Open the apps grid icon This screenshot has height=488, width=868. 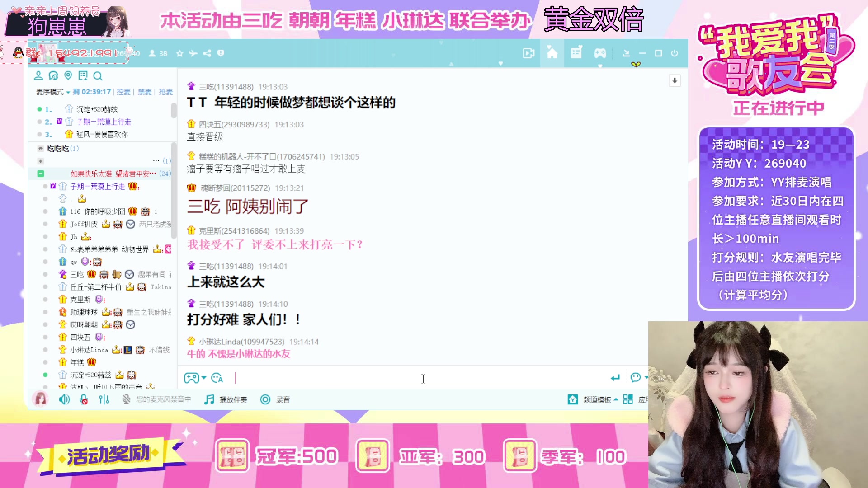pos(628,399)
